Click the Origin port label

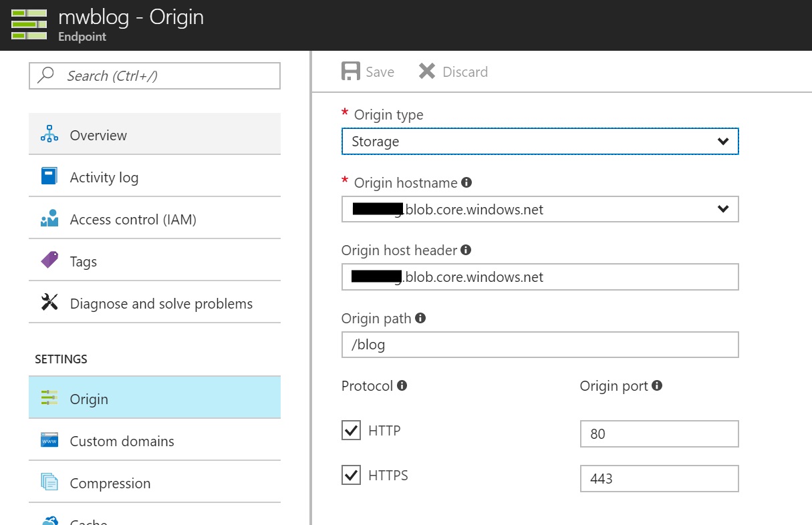point(614,385)
